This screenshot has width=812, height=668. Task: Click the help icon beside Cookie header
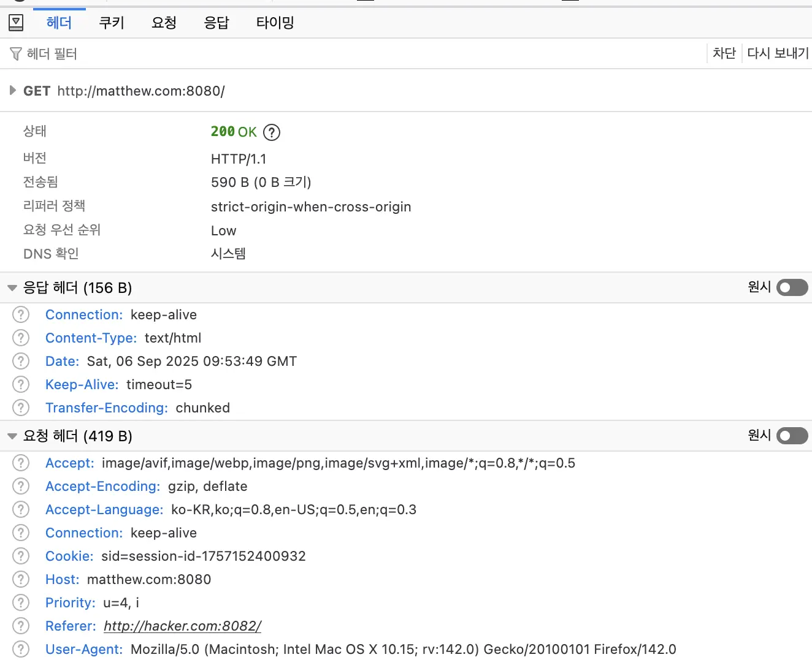tap(20, 556)
